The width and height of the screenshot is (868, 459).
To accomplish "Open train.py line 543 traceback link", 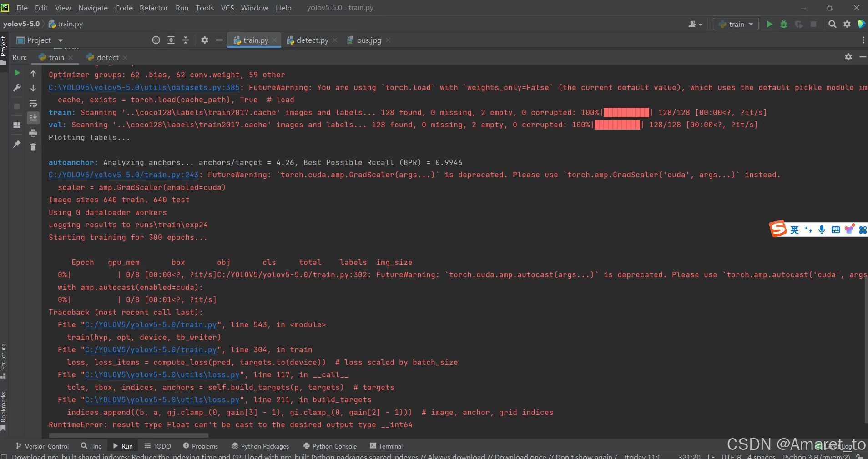I will (151, 324).
